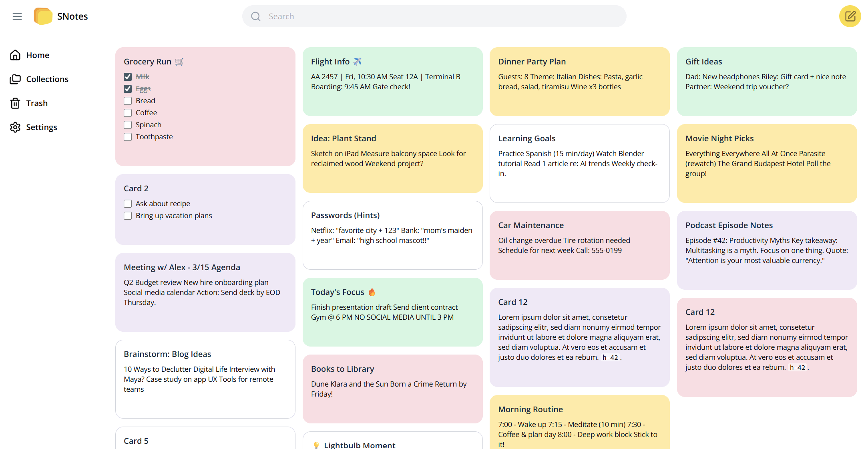
Task: Click the Home house icon
Action: [15, 55]
